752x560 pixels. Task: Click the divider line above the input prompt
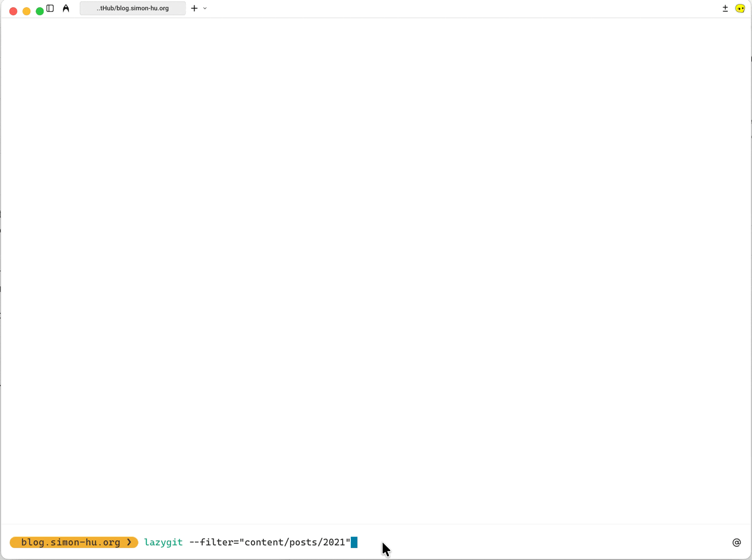[376, 524]
